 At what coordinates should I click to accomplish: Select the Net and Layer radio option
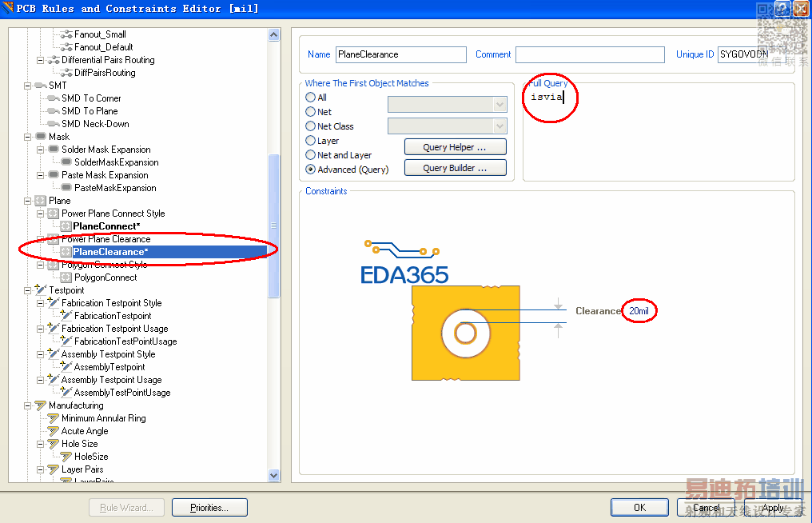311,155
